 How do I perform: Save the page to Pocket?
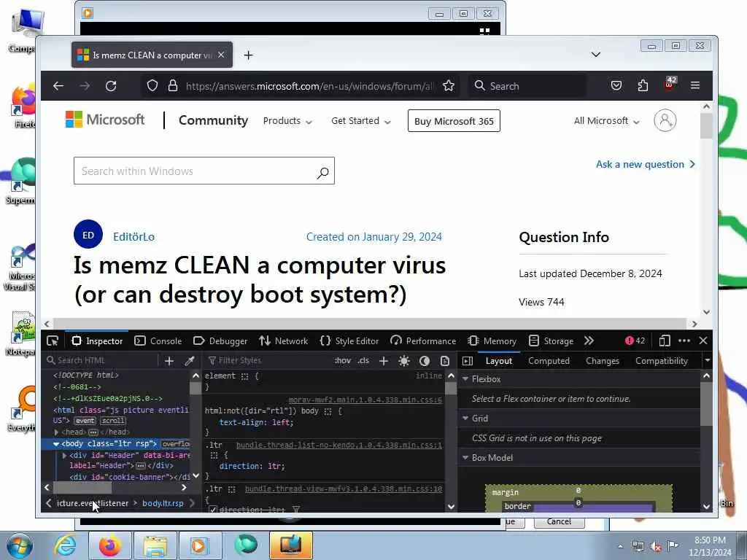(x=616, y=86)
